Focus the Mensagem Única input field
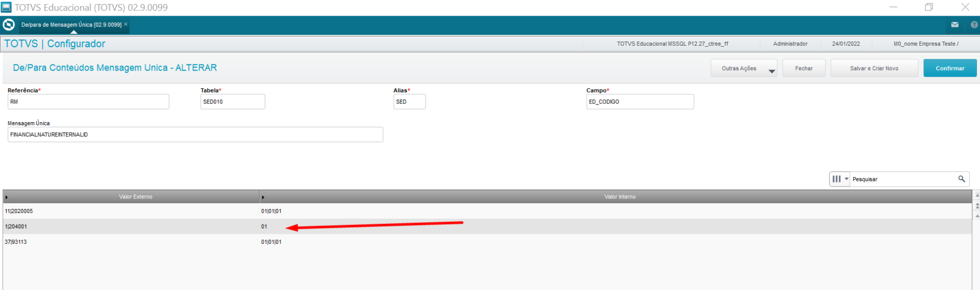 [195, 135]
